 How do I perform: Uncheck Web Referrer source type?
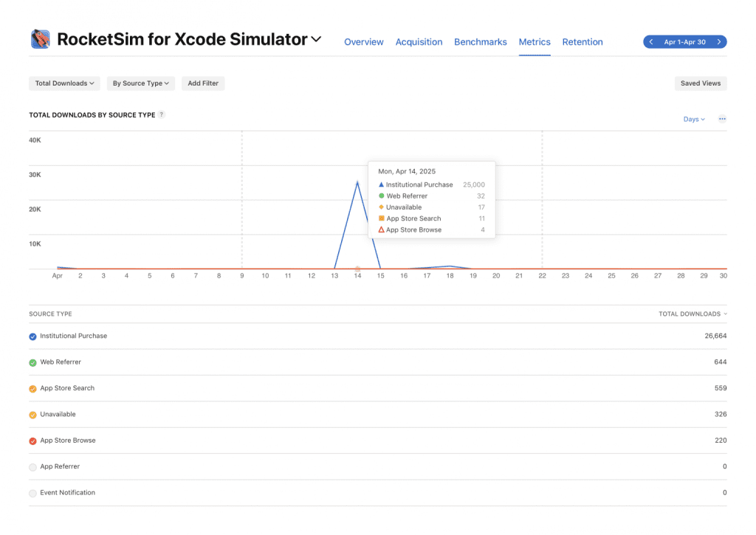tap(32, 362)
